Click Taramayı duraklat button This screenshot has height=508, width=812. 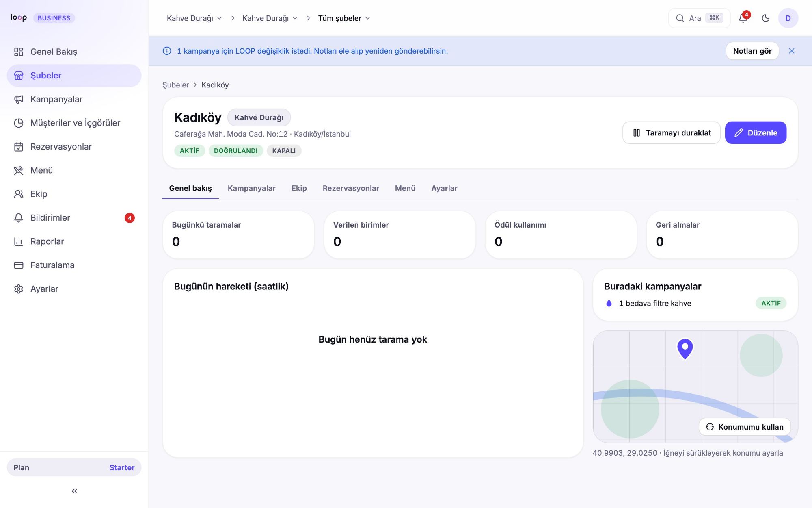672,132
